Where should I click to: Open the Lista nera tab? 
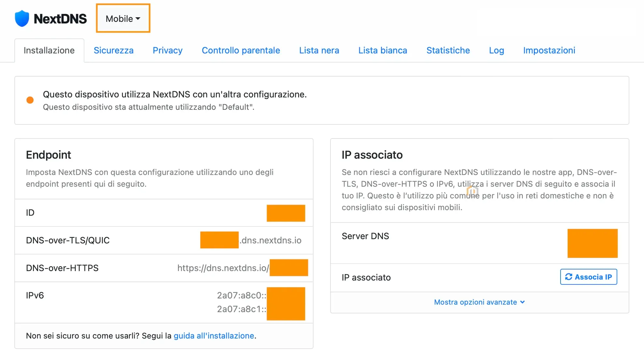[319, 51]
